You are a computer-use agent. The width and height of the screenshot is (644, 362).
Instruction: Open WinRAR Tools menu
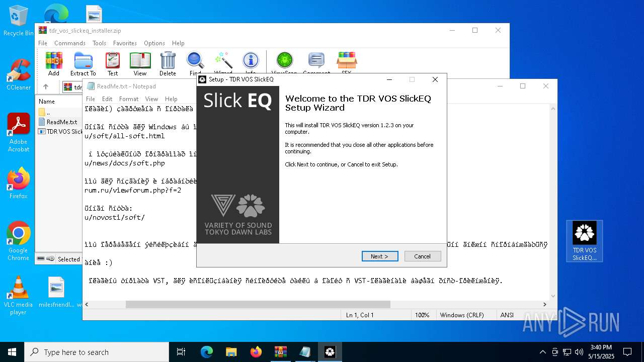coord(99,43)
